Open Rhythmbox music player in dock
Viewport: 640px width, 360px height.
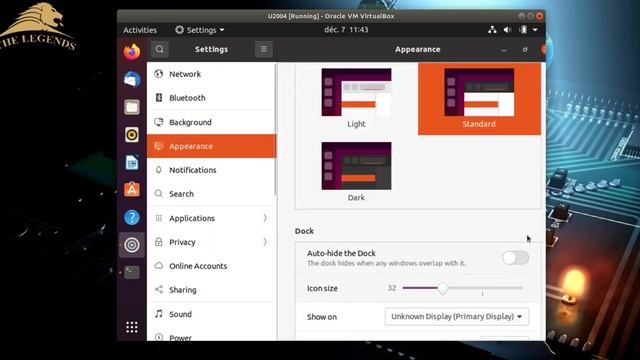pos(131,135)
